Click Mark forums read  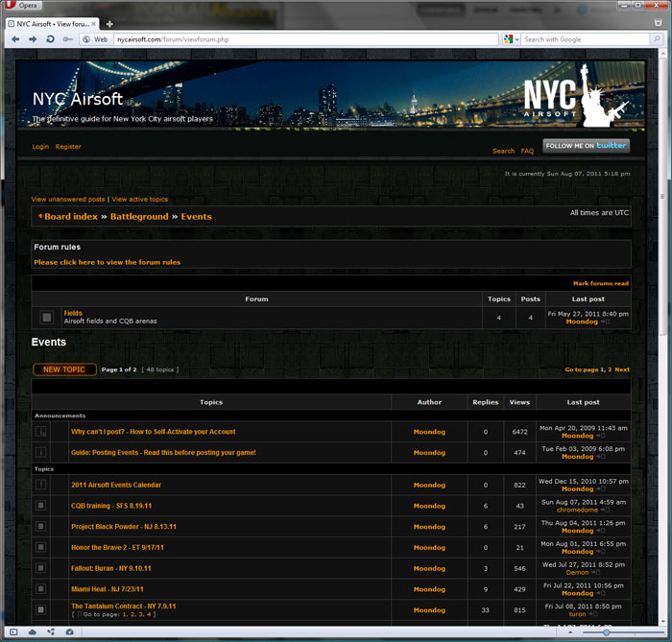click(600, 283)
